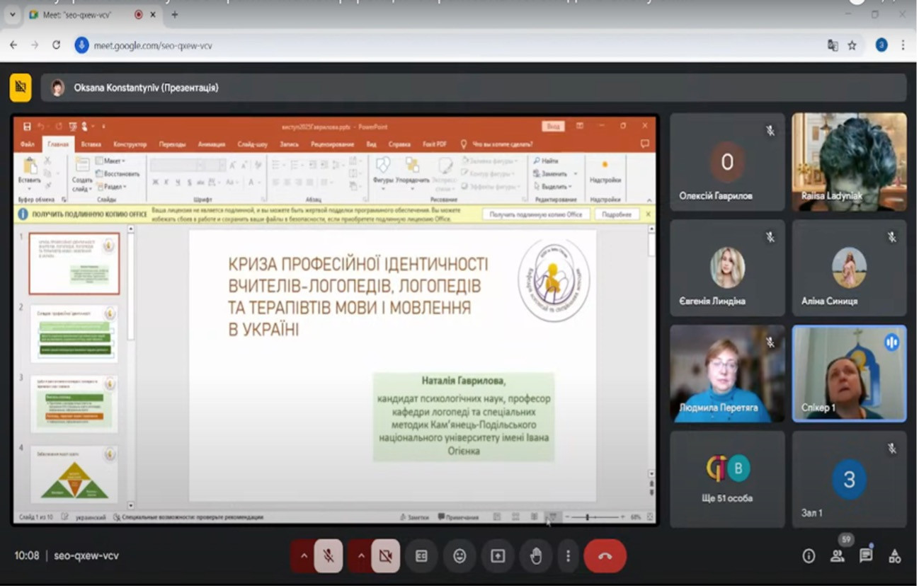Open camera video settings arrow
This screenshot has width=919, height=588.
(x=360, y=556)
